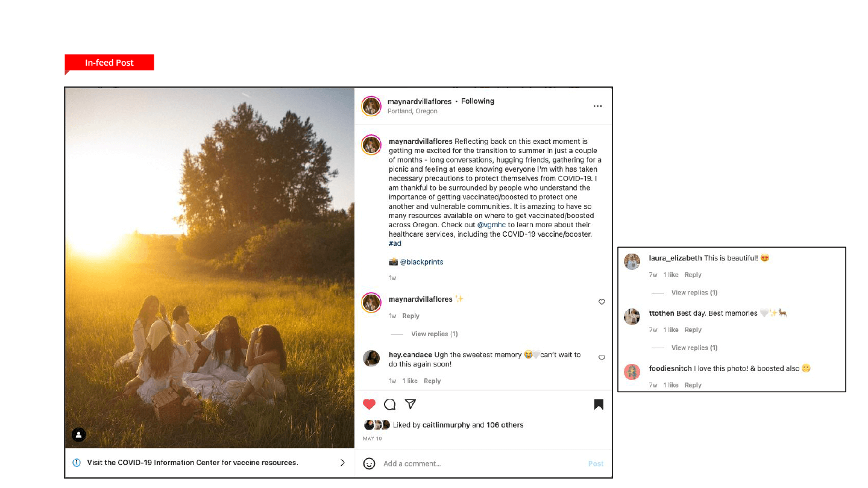This screenshot has width=868, height=488.
Task: Open the @blackprints photographer link
Action: (x=421, y=262)
